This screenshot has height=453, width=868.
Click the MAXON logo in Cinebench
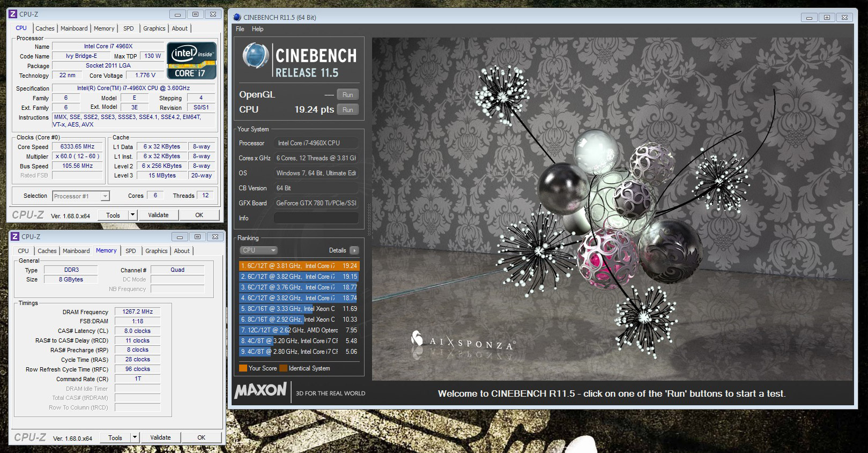(261, 391)
